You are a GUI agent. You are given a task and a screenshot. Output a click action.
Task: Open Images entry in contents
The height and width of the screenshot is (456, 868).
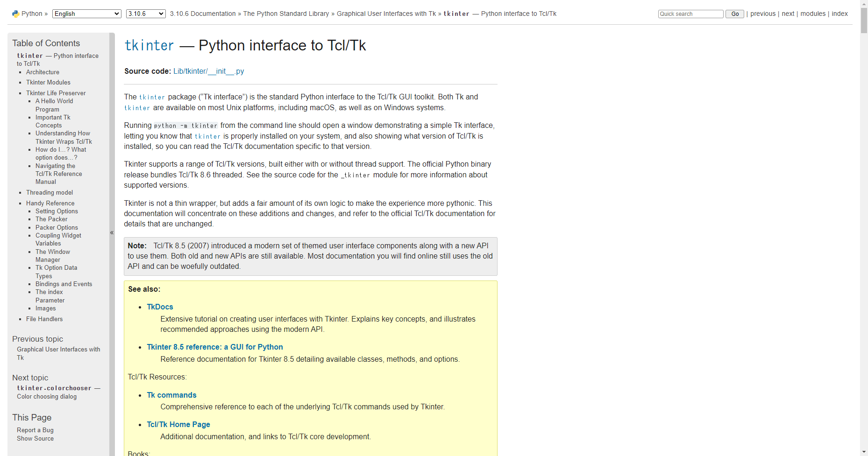[x=45, y=308]
